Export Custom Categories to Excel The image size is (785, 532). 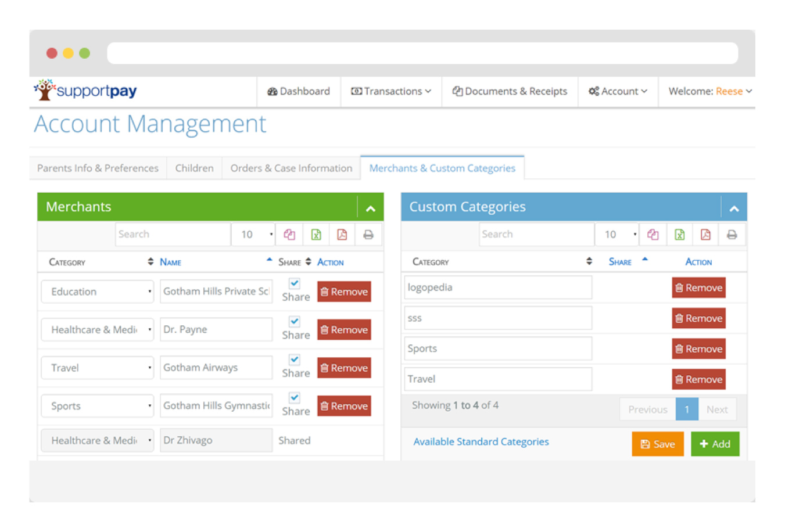click(679, 235)
